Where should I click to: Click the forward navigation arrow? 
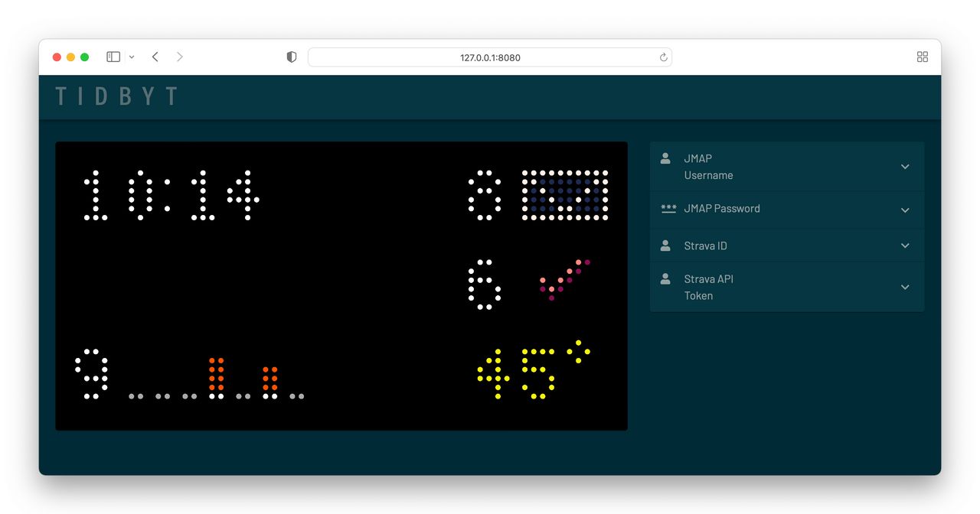179,57
